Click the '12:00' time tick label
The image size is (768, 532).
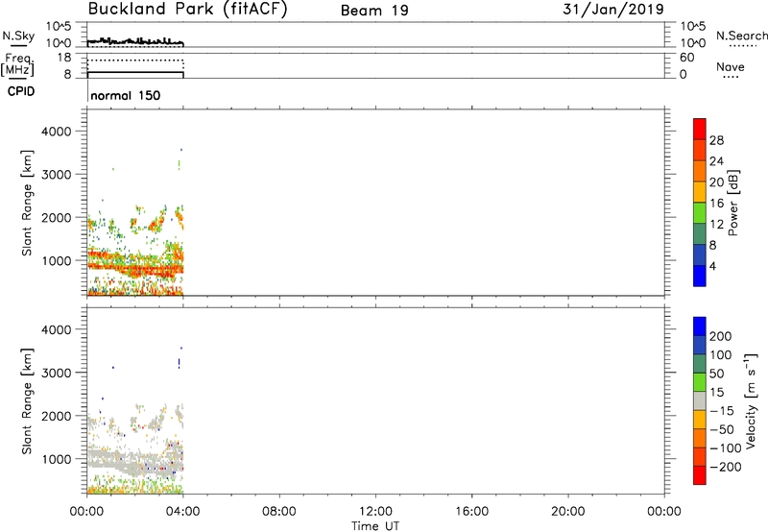(x=375, y=512)
